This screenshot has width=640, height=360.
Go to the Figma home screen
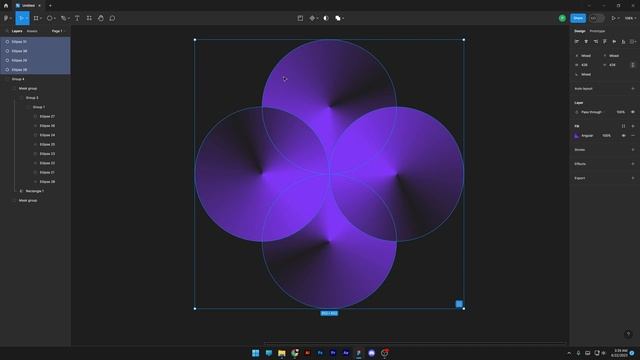point(6,6)
